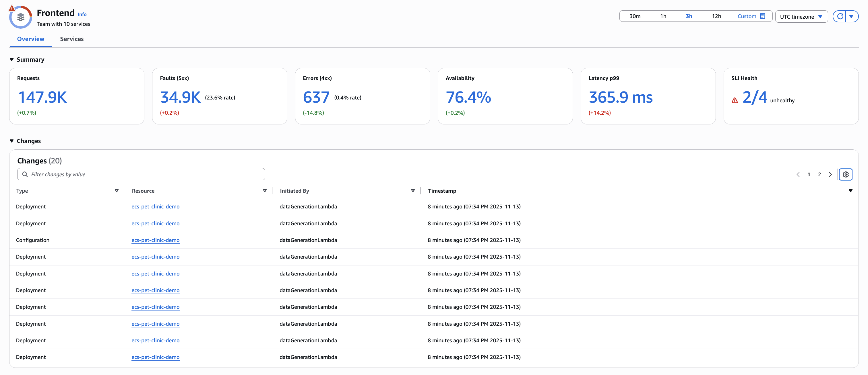This screenshot has width=868, height=375.
Task: Click the warning triangle beside SLI Health
Action: 734,100
